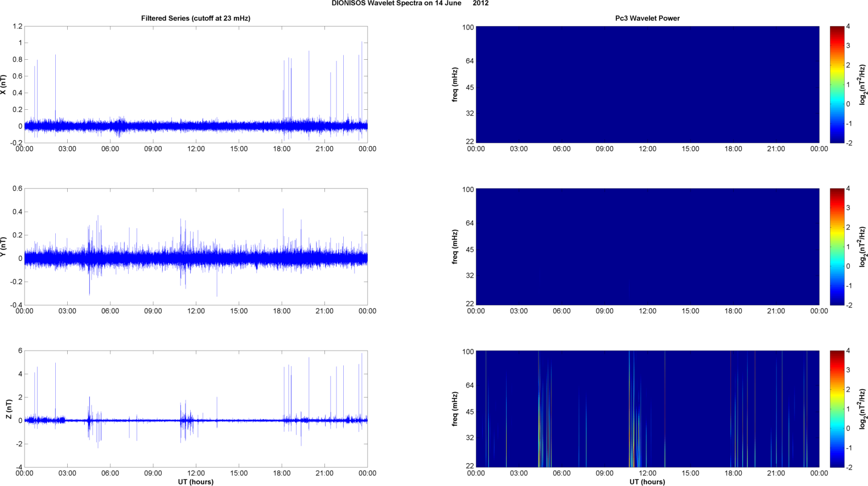Select the 'Pc3 Wavelet Power' heading

tap(647, 18)
